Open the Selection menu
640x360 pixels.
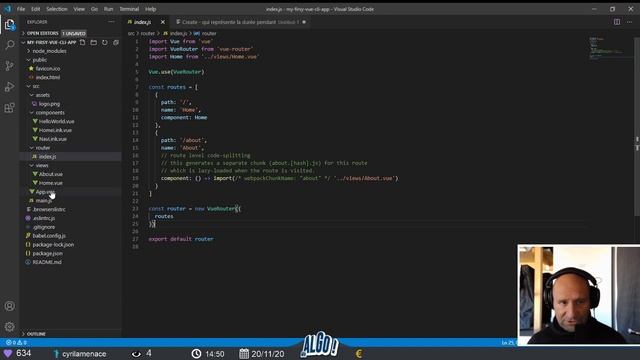[57, 9]
